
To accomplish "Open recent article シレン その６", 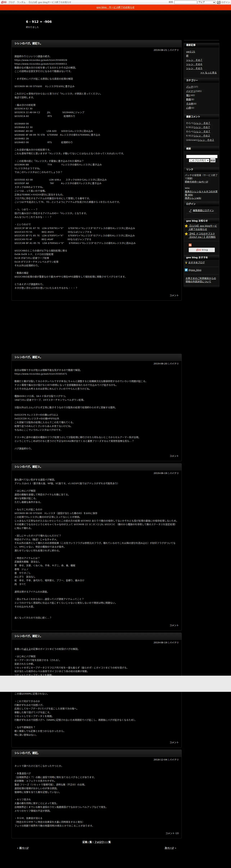I will 194,64.
